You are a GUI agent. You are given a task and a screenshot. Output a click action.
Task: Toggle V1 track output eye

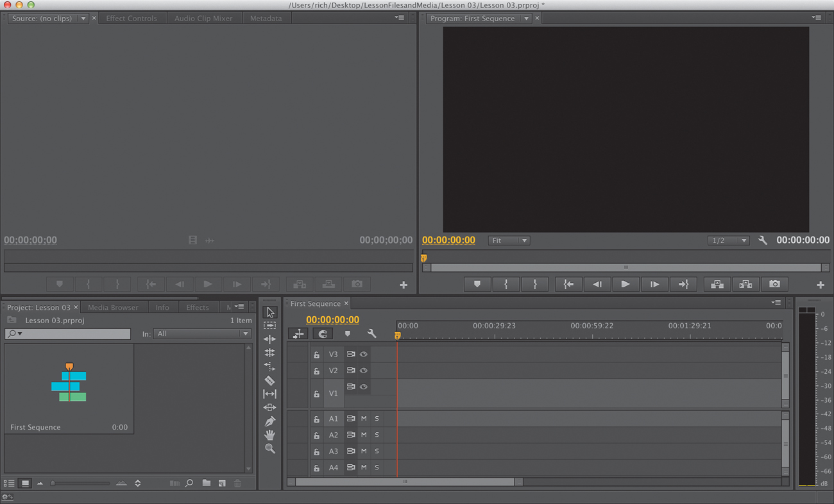tap(364, 387)
